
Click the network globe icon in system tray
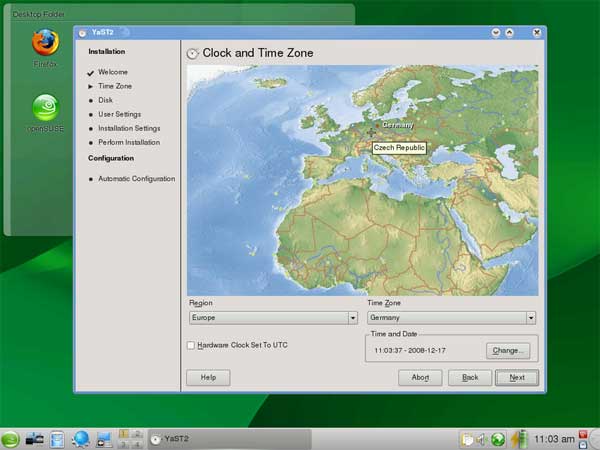tap(497, 438)
